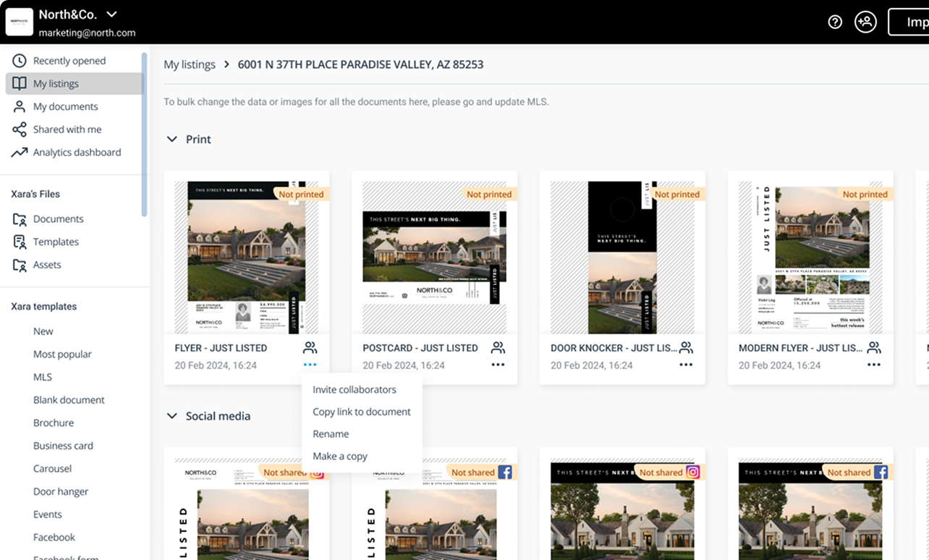
Task: Select the MLS template category
Action: tap(43, 377)
